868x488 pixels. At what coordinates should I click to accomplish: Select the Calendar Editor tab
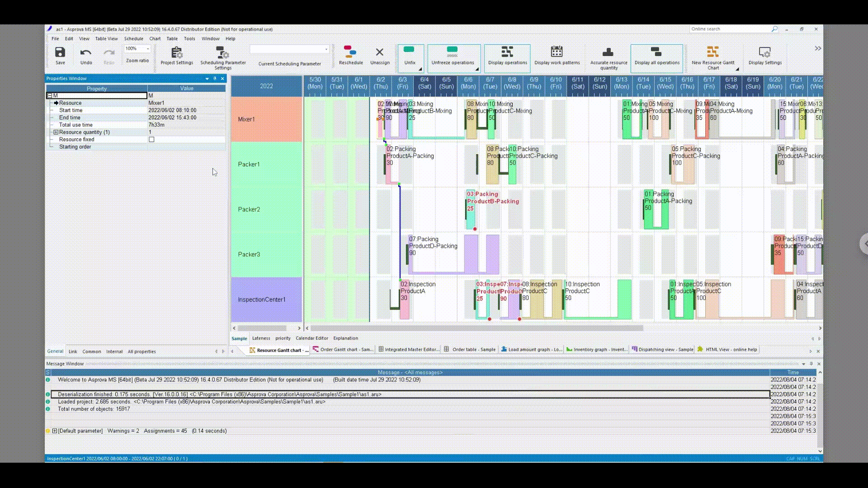[312, 338]
